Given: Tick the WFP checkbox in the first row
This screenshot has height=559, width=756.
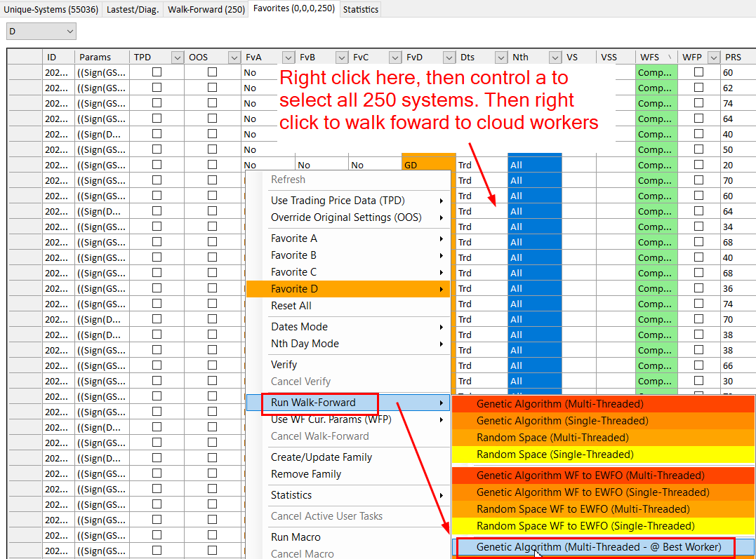Looking at the screenshot, I should coord(698,72).
